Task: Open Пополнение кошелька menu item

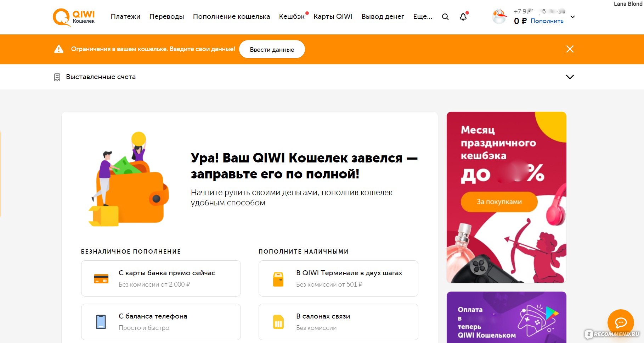Action: 231,16
